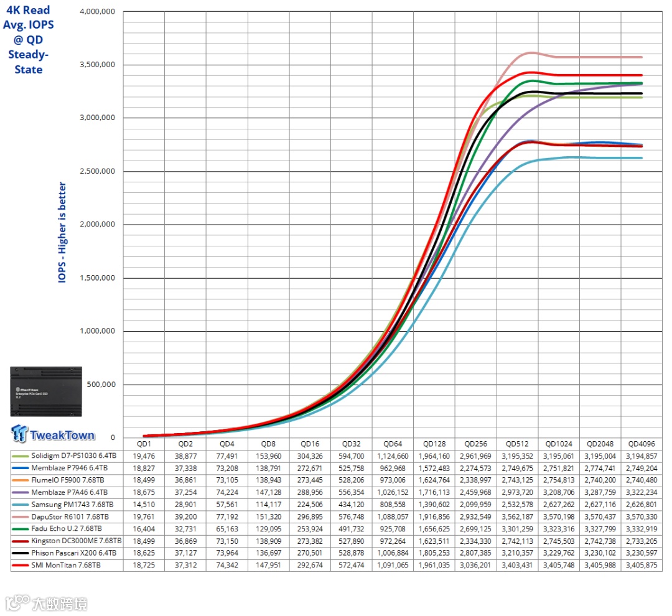Viewport: 672px width, 616px height.
Task: Click the Samsung PM1743 teal legend swatch
Action: click(x=20, y=505)
